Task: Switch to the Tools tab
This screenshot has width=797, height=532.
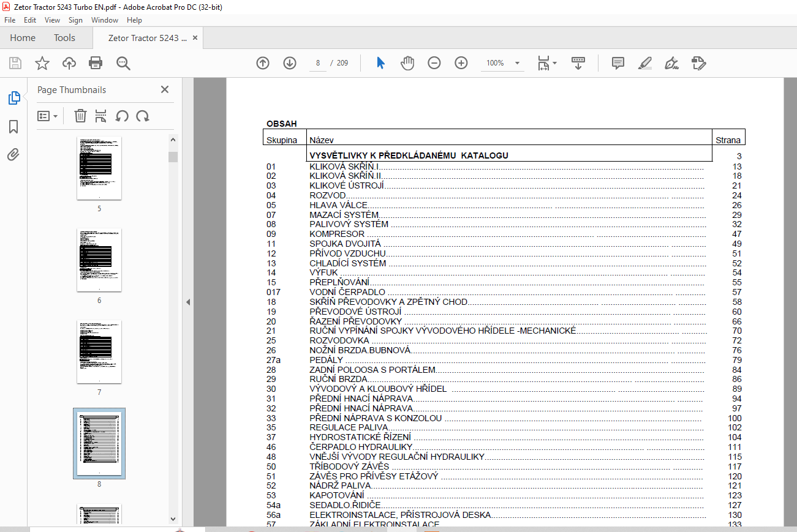Action: click(64, 37)
